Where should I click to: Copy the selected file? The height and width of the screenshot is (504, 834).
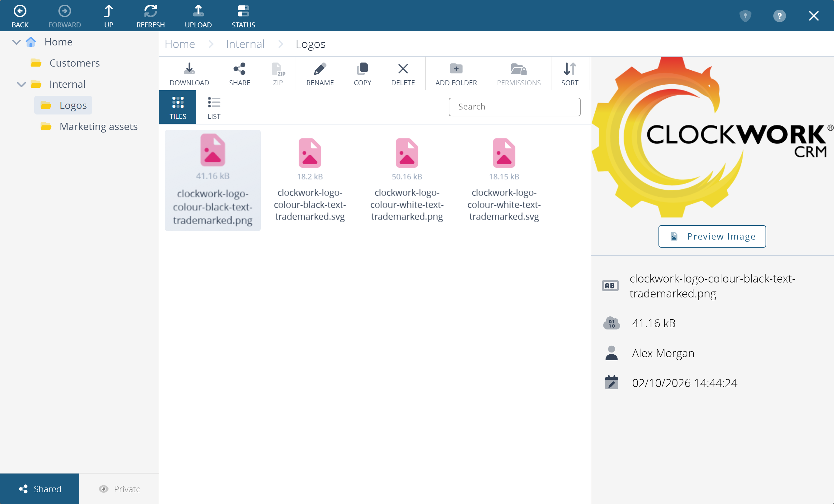(362, 74)
